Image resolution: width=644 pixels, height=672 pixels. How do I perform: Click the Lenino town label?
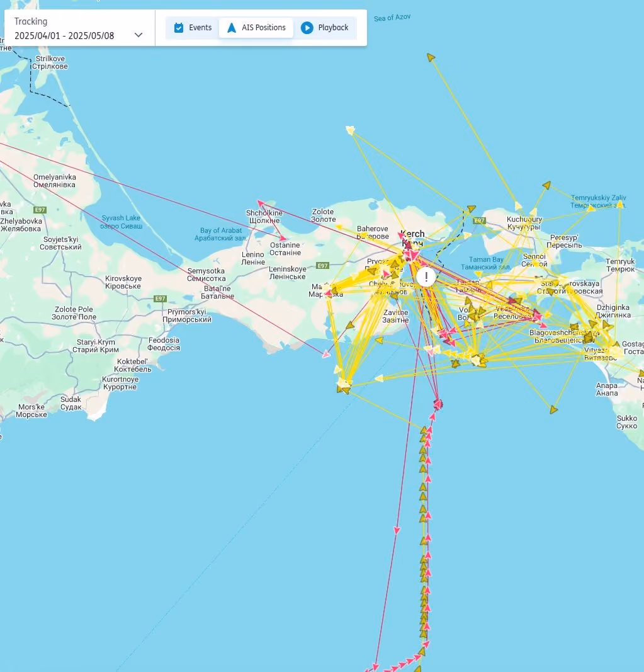(x=253, y=258)
